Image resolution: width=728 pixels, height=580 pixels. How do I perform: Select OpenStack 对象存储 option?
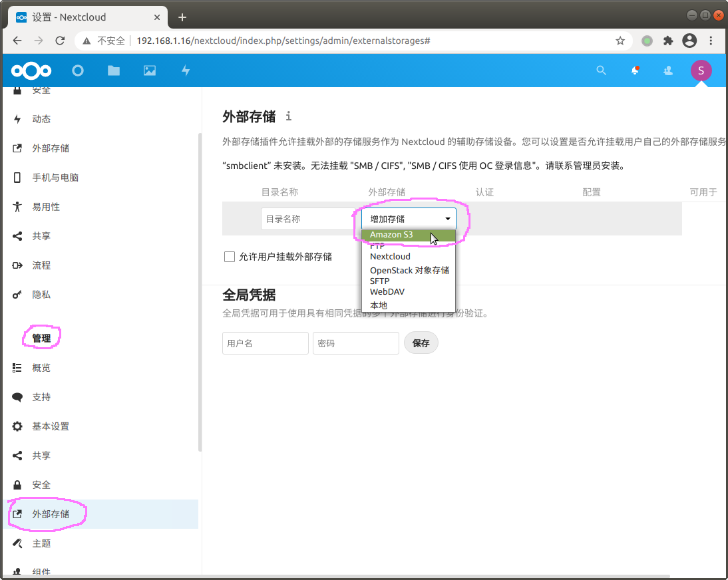408,270
